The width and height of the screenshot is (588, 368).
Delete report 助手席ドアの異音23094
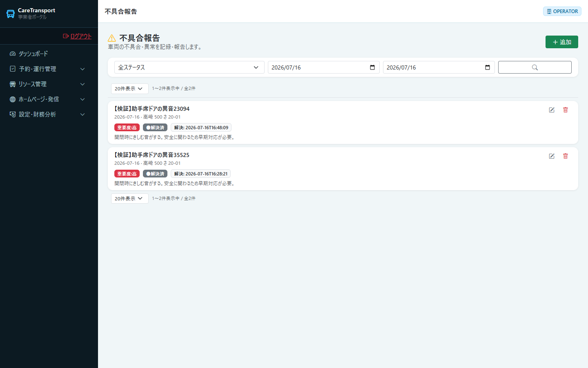[x=566, y=110]
